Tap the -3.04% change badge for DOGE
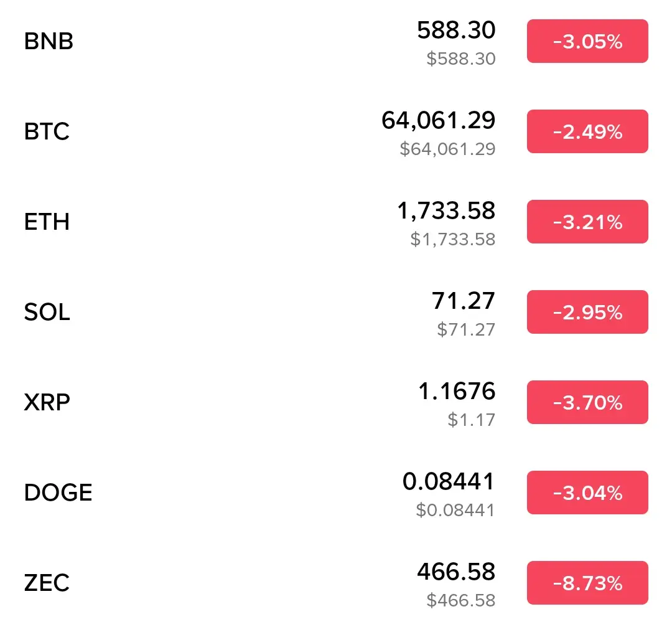Viewport: 672px width, 627px height. [587, 493]
